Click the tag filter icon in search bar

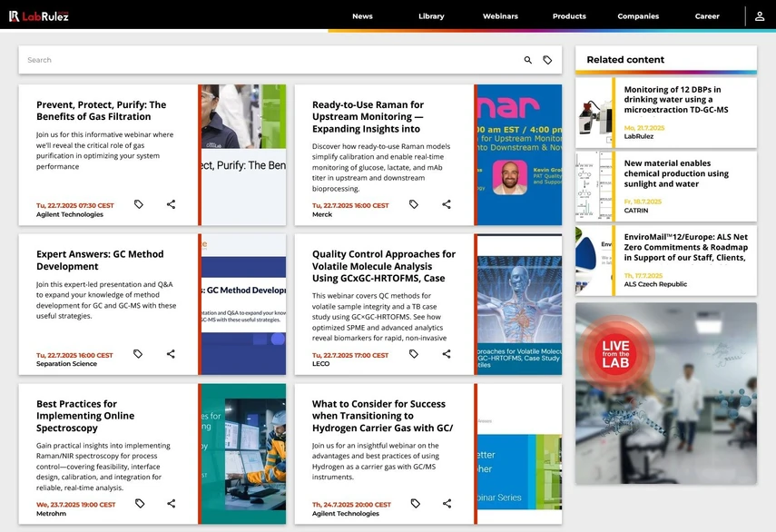pyautogui.click(x=547, y=60)
